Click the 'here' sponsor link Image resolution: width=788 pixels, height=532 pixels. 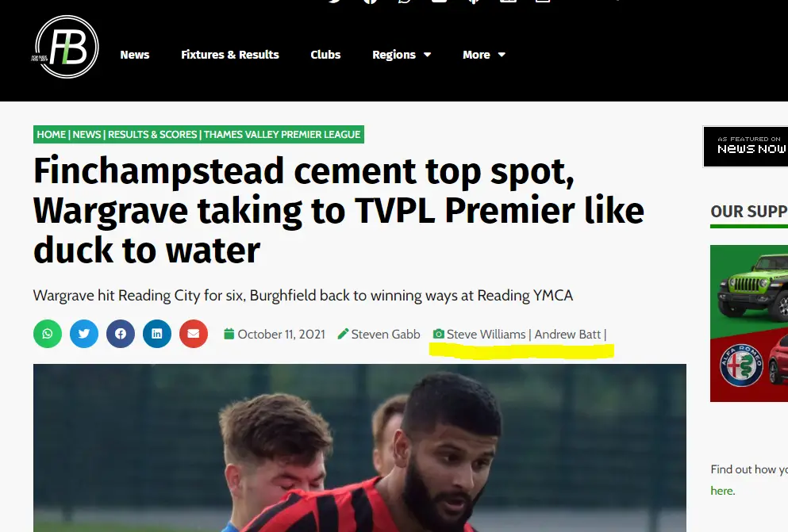722,491
